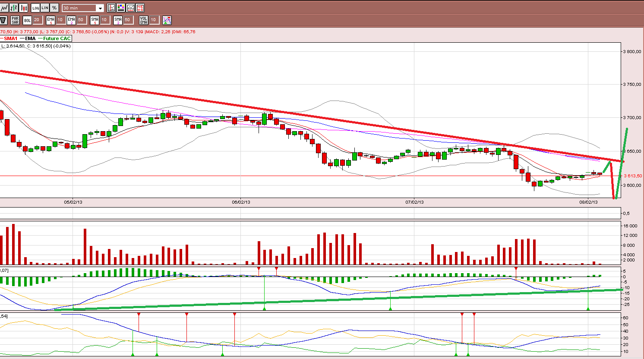The height and width of the screenshot is (359, 644).
Task: Click the 3 800,00 price axis label
Action: click(632, 51)
